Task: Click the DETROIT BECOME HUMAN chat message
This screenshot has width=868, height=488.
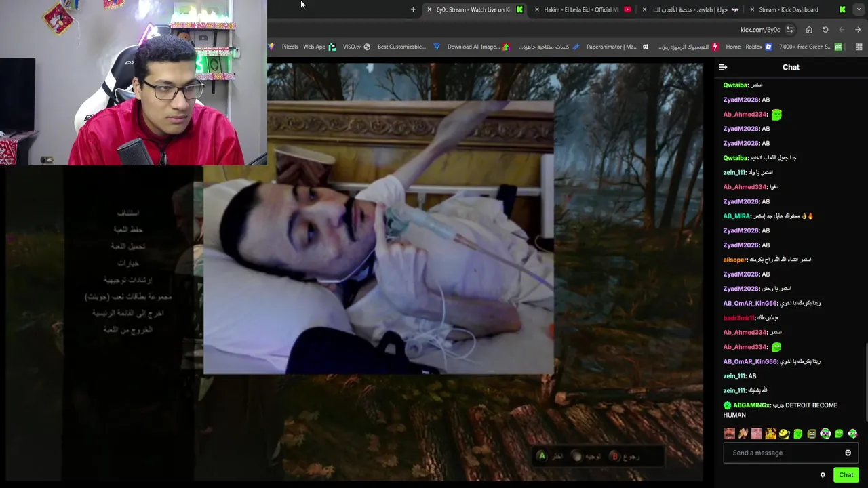Action: (780, 410)
